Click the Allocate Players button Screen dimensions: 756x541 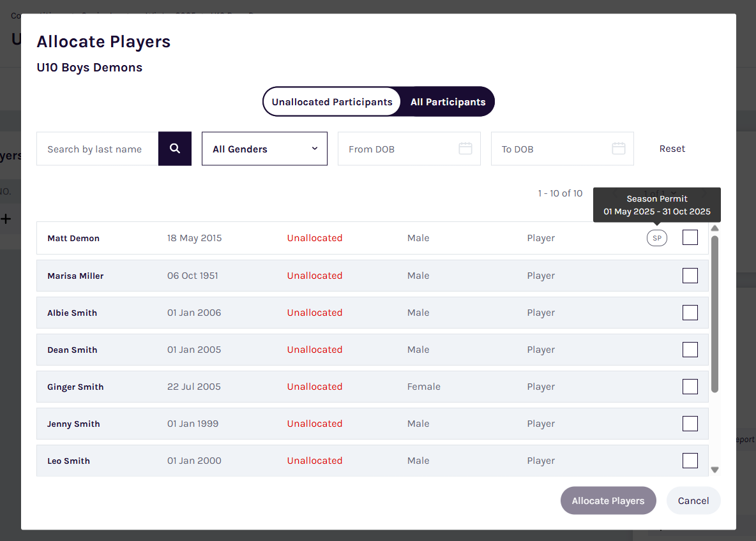[x=608, y=501]
